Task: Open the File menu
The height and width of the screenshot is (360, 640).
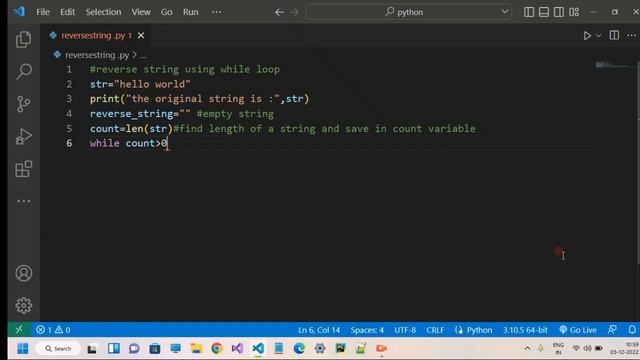Action: [43, 12]
